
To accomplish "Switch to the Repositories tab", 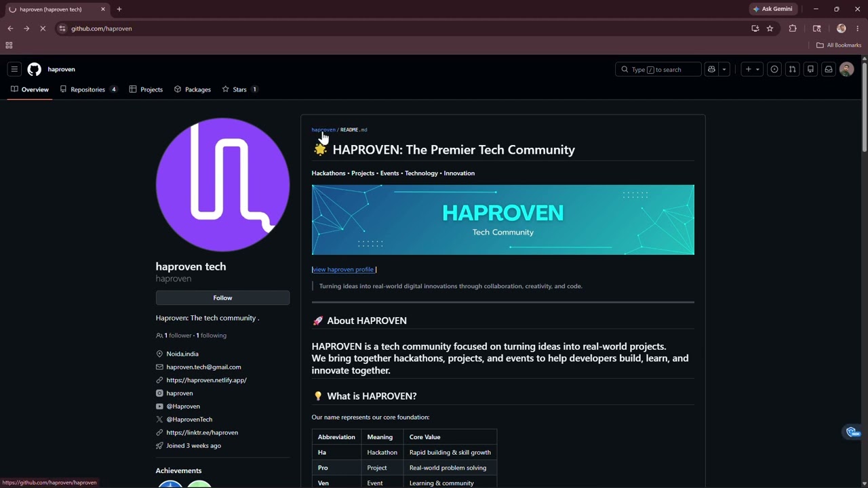I will coord(88,89).
